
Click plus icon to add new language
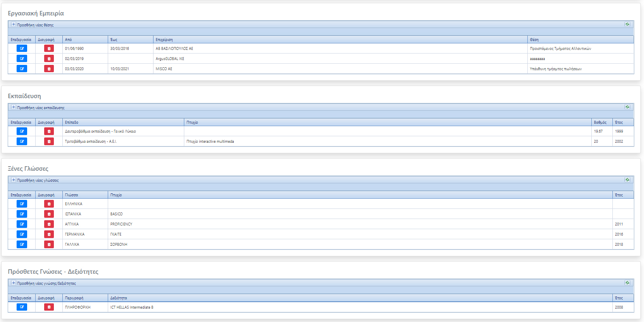point(13,180)
